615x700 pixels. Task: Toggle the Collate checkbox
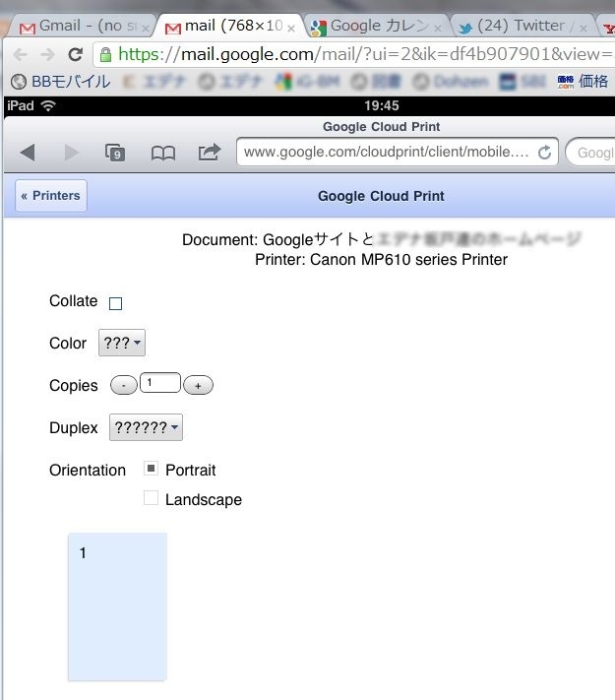tap(115, 303)
